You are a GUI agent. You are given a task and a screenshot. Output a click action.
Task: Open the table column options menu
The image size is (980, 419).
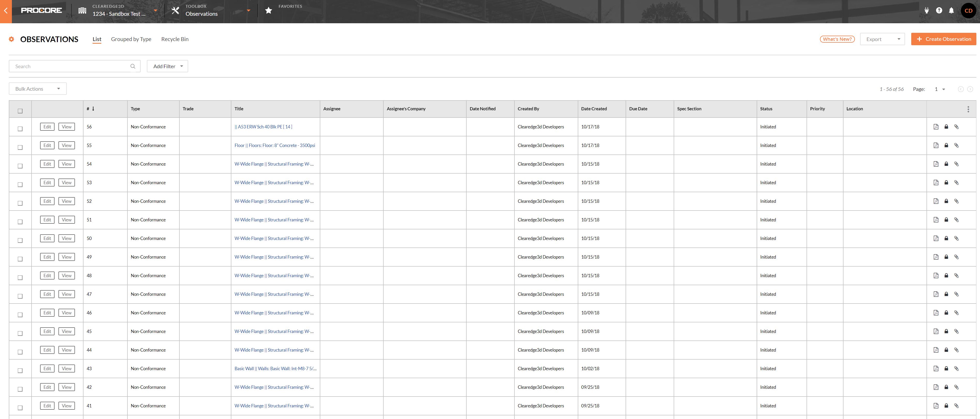(968, 109)
